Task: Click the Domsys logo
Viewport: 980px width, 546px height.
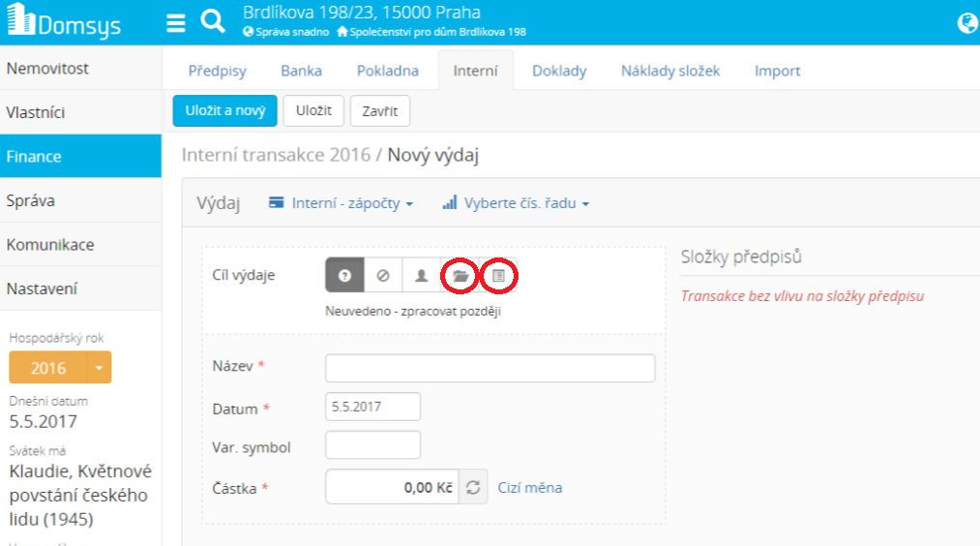Action: [64, 20]
